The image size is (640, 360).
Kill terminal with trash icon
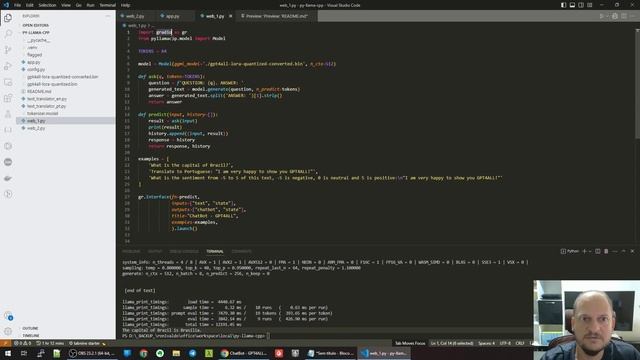606,251
